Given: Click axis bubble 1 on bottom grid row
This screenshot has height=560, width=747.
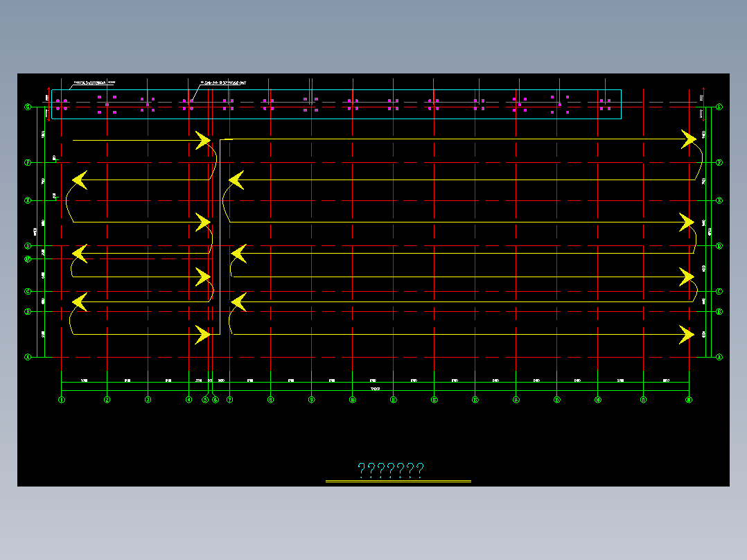Looking at the screenshot, I should point(62,400).
